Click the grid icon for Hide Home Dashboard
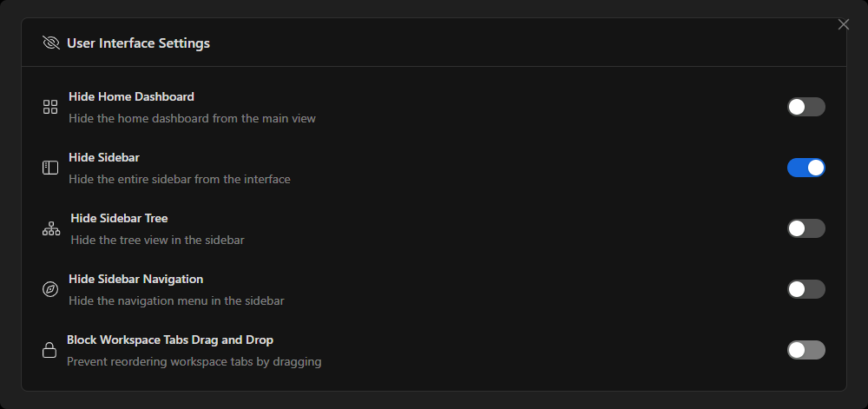The height and width of the screenshot is (409, 868). coord(50,107)
